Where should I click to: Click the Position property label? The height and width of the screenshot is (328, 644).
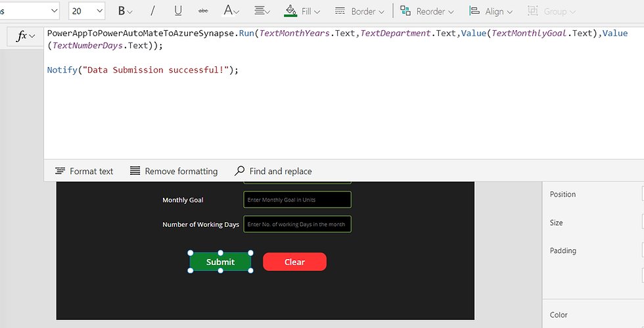point(563,195)
